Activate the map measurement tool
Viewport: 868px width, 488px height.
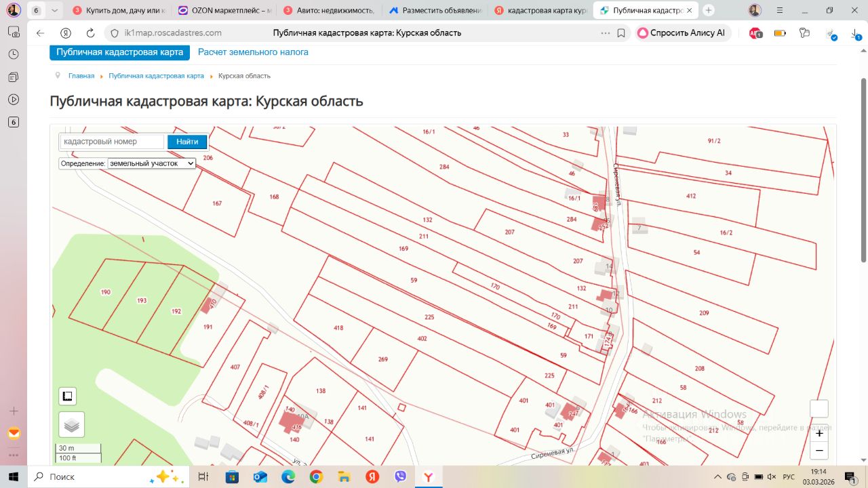(x=67, y=396)
